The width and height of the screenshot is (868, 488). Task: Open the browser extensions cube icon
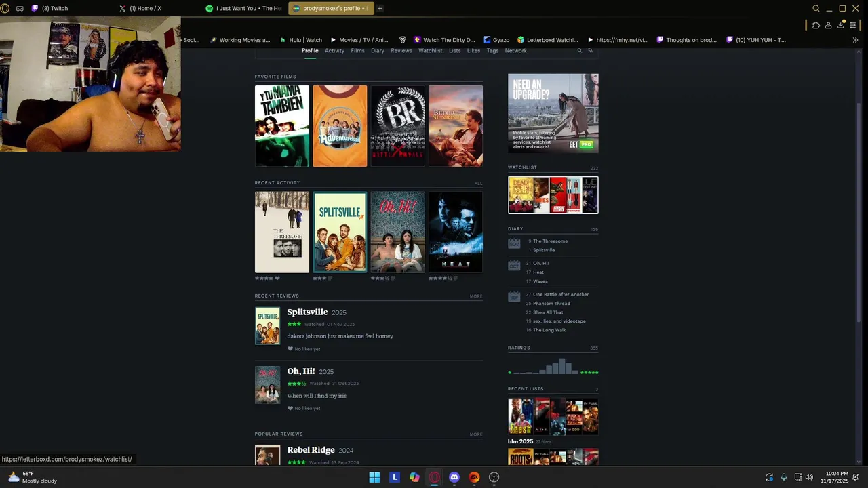[x=816, y=25]
